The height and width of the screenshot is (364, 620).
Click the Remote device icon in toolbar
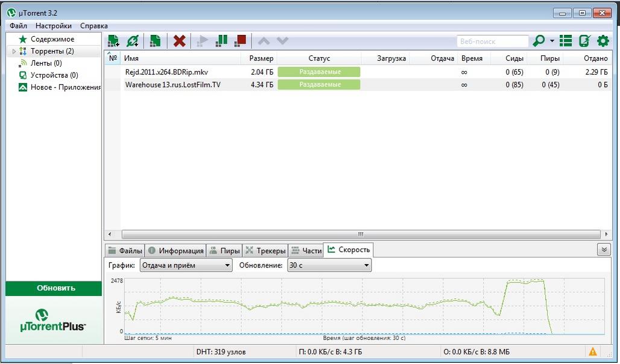click(584, 41)
